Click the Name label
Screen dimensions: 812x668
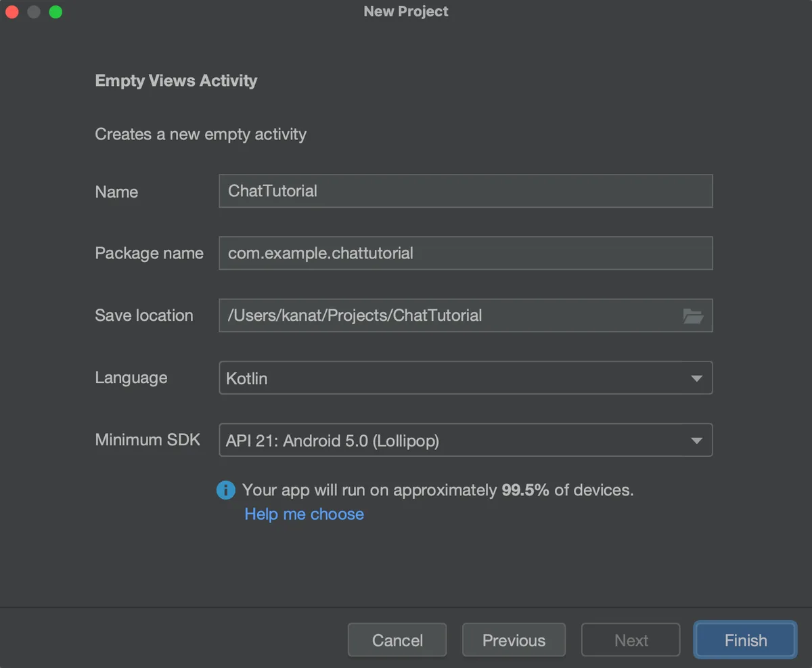coord(116,192)
